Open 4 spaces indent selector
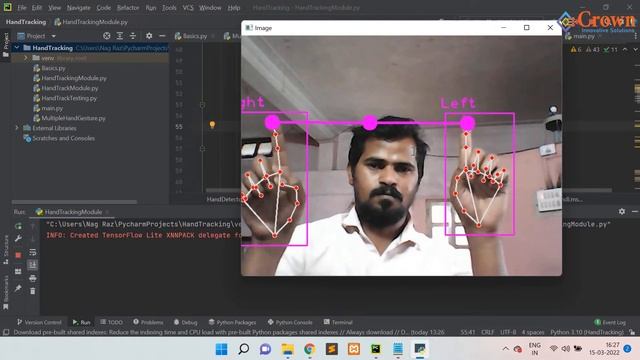This screenshot has height=360, width=640. tap(533, 332)
